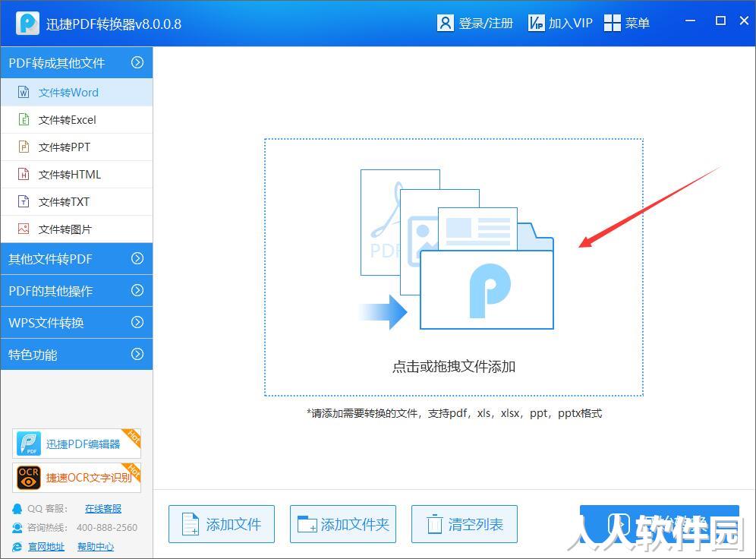This screenshot has height=559, width=756.
Task: Open the 官网地址 link
Action: point(46,546)
